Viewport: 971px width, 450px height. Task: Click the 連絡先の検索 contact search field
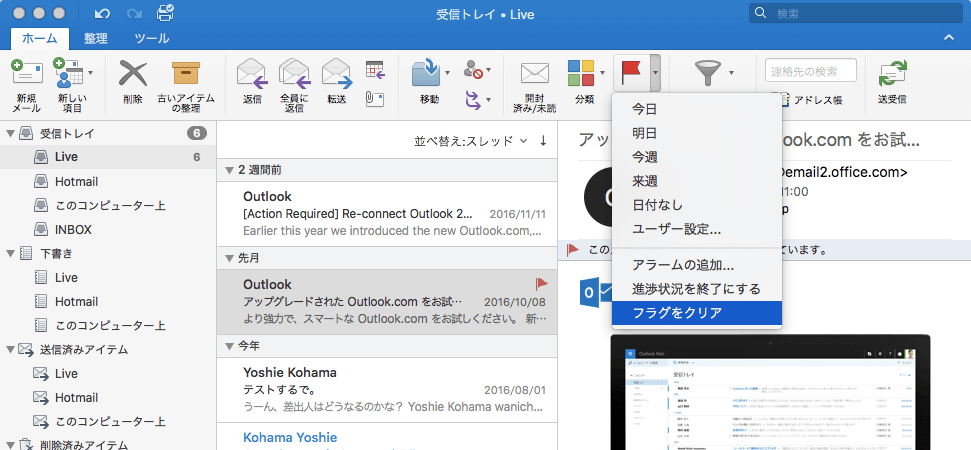point(811,71)
